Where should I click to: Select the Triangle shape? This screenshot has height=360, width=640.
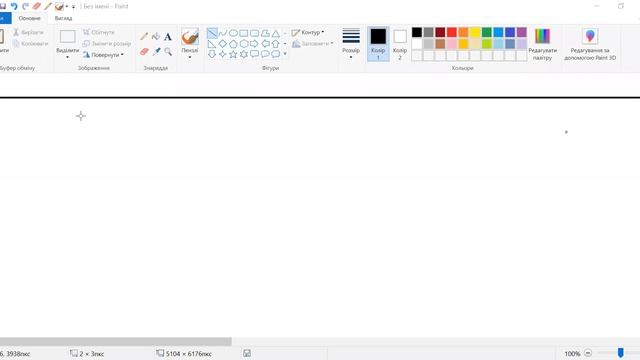[x=276, y=33]
